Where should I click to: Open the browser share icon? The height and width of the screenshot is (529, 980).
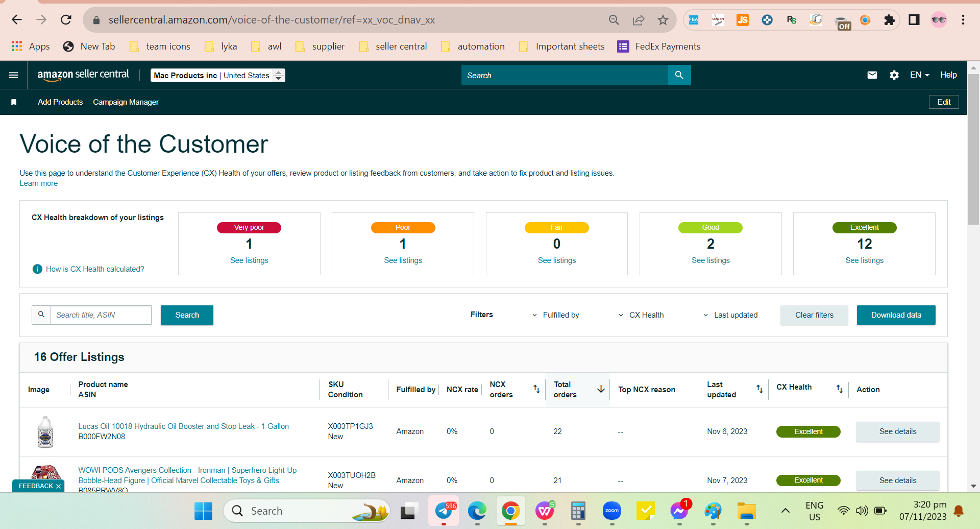click(639, 20)
